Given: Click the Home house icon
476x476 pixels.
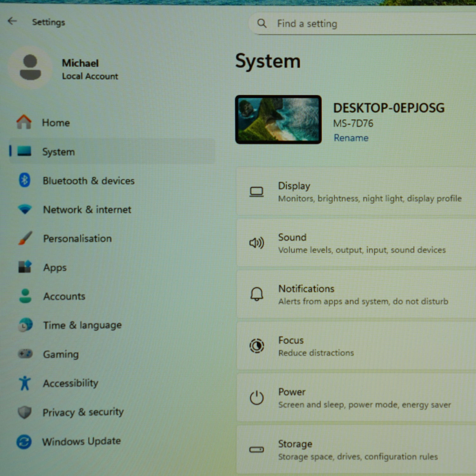Looking at the screenshot, I should pos(24,122).
